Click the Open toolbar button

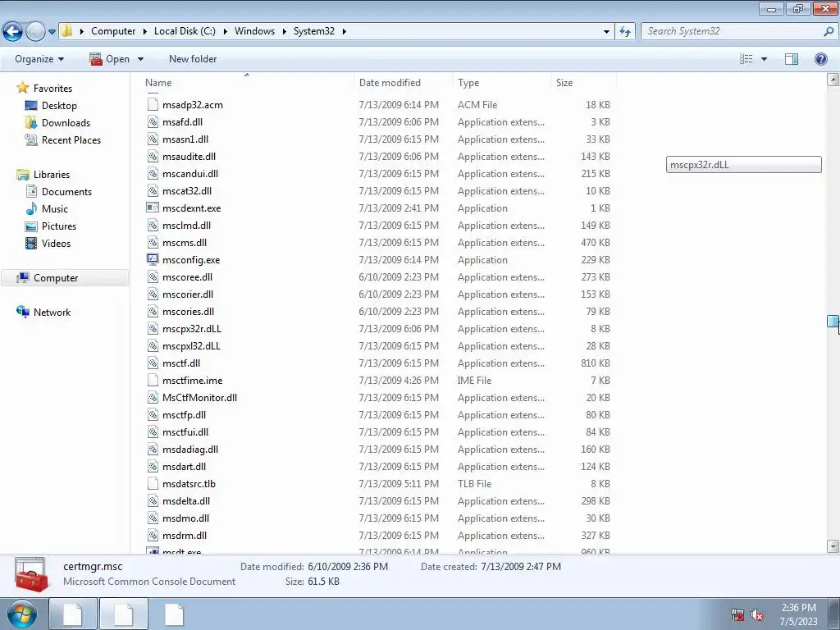(110, 59)
